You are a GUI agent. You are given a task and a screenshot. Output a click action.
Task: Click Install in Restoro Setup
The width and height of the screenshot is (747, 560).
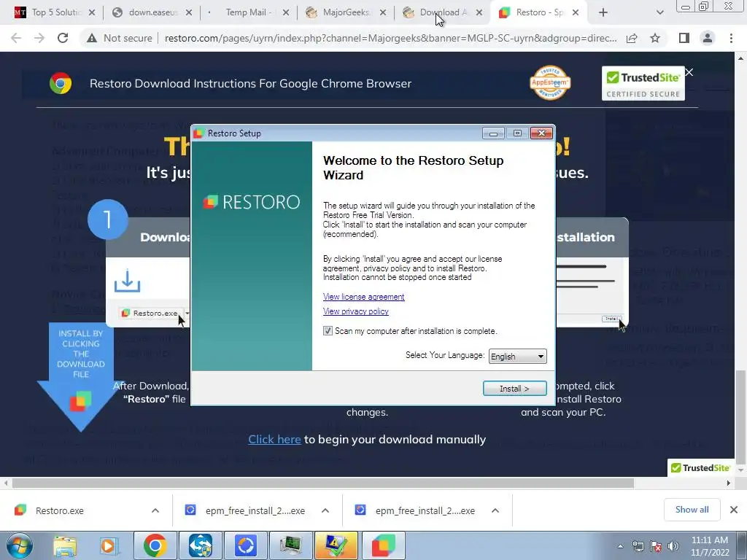pos(514,389)
